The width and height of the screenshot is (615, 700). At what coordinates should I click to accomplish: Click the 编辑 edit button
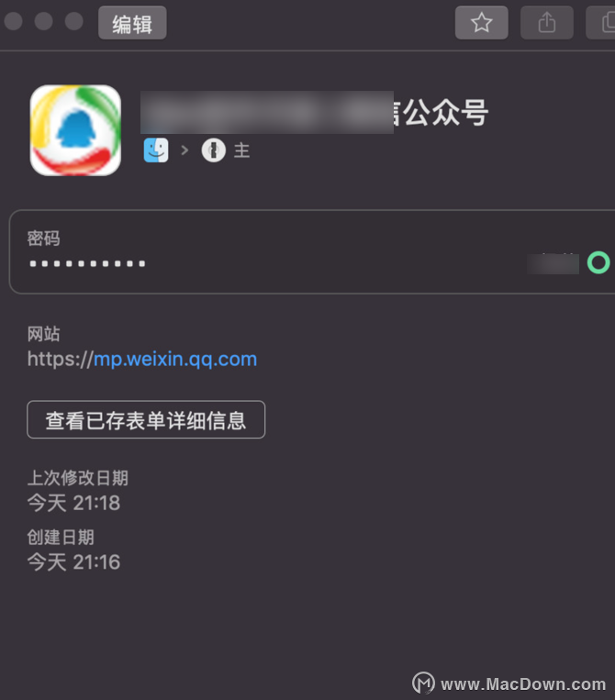pyautogui.click(x=132, y=23)
